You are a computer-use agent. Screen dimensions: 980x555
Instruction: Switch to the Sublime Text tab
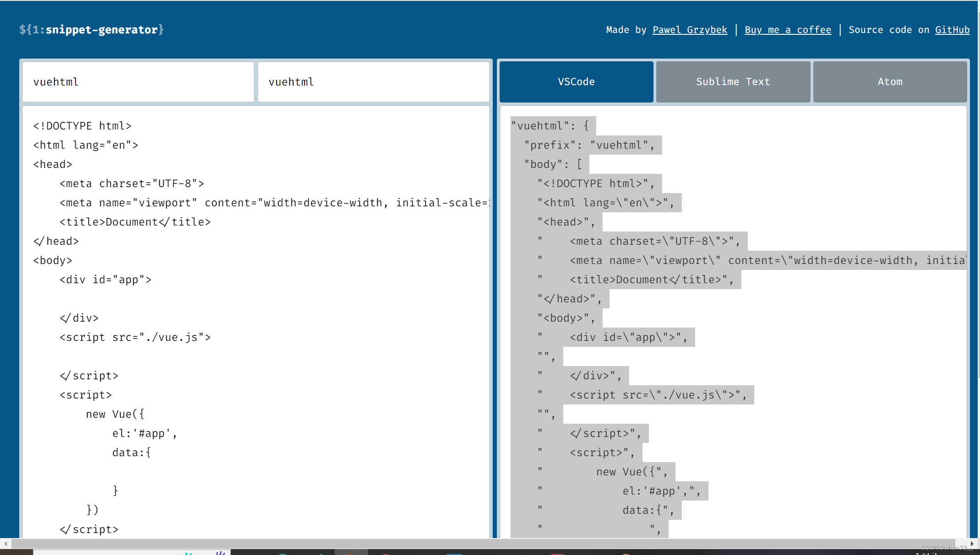[x=733, y=82]
